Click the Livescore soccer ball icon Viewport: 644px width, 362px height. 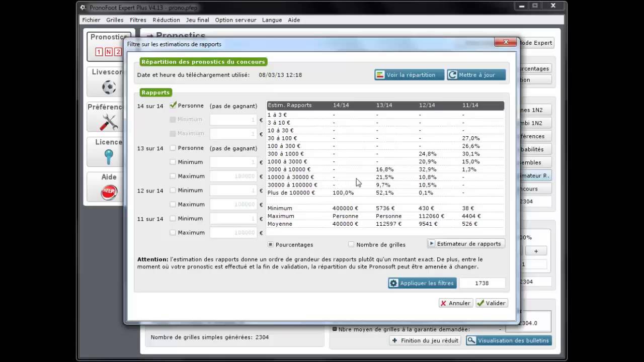(x=109, y=87)
